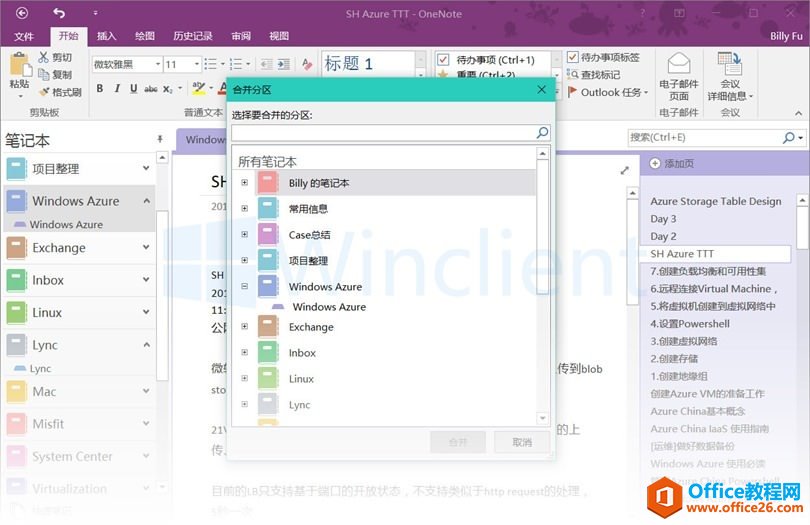Image resolution: width=810 pixels, height=525 pixels.
Task: Click the Outlook Tasks flag icon
Action: point(572,92)
